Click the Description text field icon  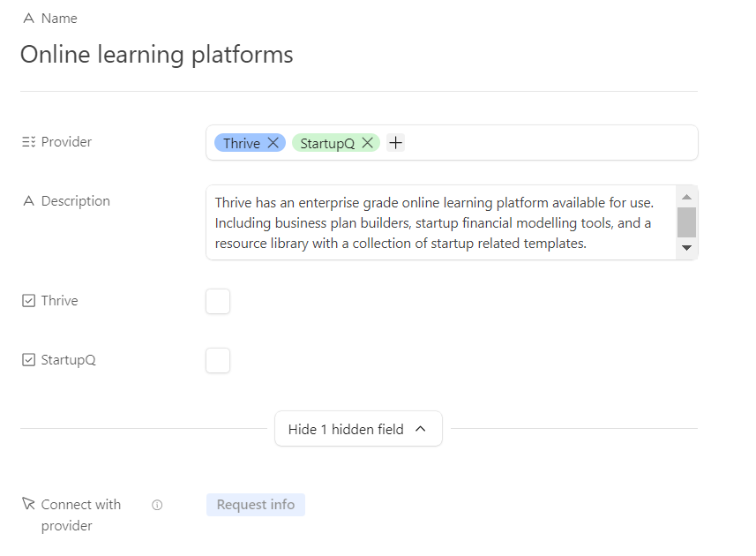(x=28, y=200)
